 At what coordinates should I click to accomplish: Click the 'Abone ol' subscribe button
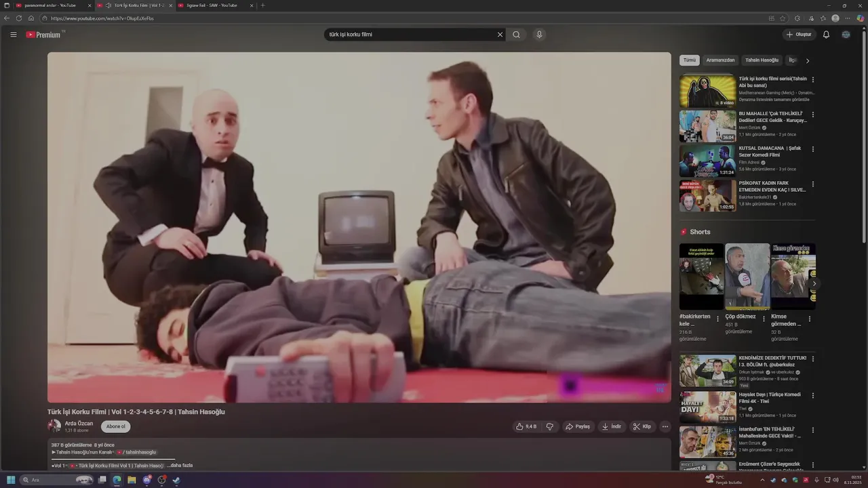116,426
